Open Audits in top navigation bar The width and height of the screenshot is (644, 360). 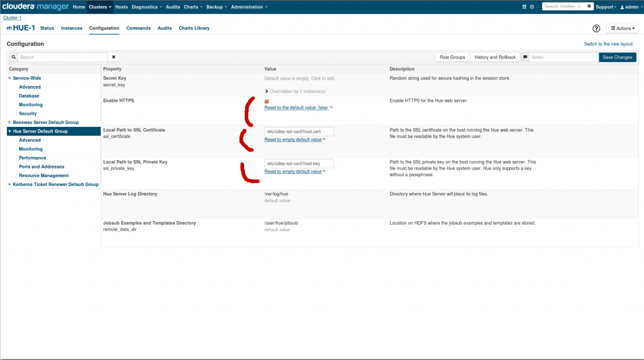tap(173, 7)
